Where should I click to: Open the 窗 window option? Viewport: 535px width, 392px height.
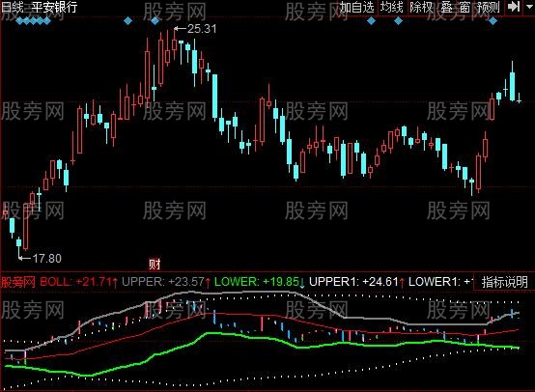click(x=465, y=7)
